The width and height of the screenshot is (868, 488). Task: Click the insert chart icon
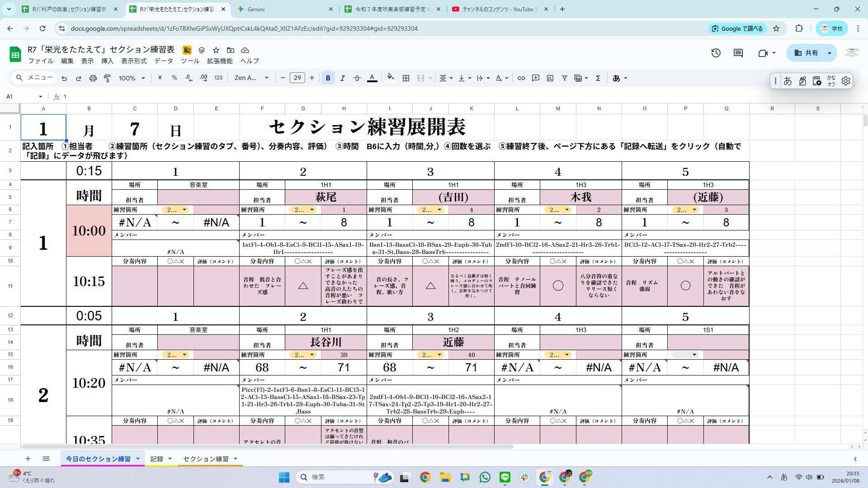tap(550, 78)
